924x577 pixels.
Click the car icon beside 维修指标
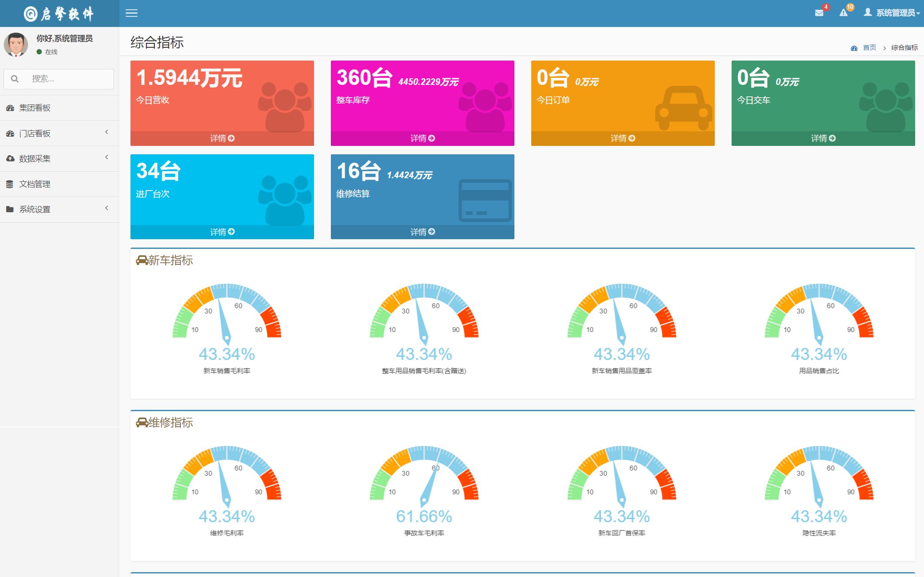[142, 423]
